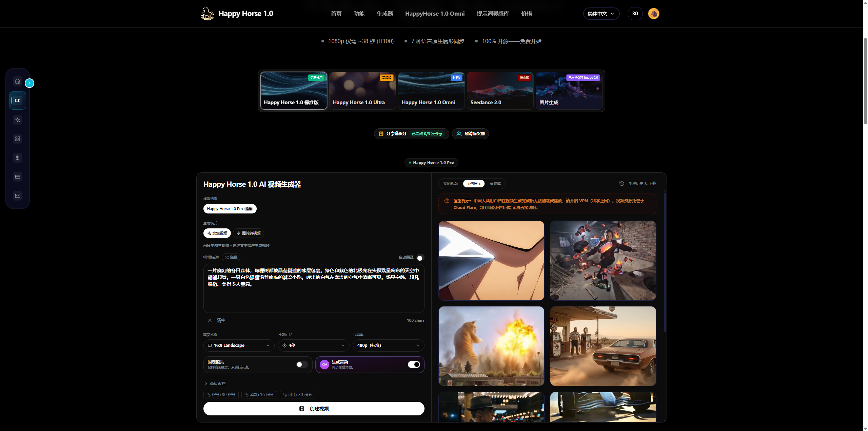The width and height of the screenshot is (868, 431).
Task: Open HappyHorse 1.0 Omni in top navigation
Action: [435, 14]
